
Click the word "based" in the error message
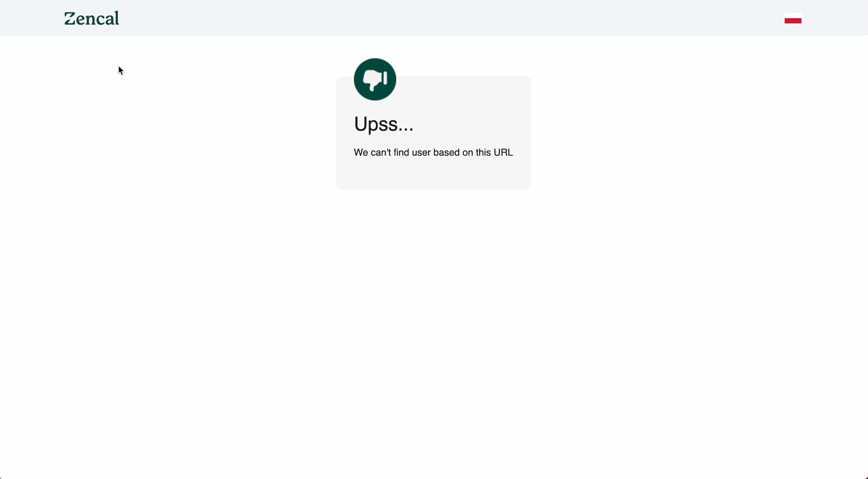coord(447,152)
